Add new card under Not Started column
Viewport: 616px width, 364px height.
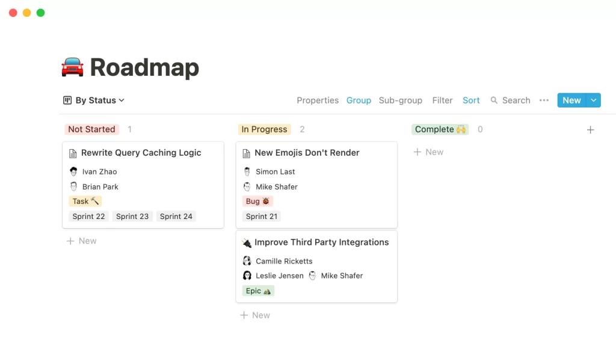(81, 241)
